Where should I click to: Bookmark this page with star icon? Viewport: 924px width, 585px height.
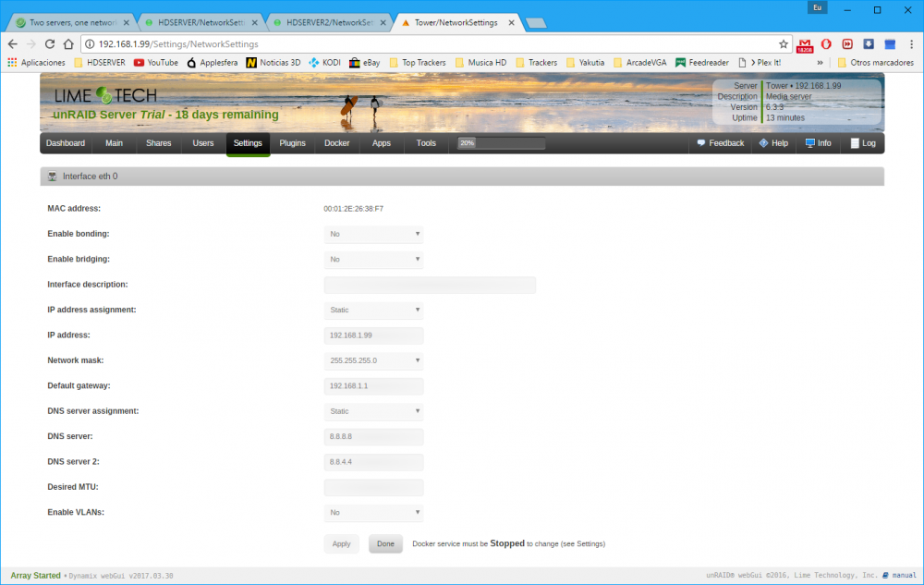(784, 44)
